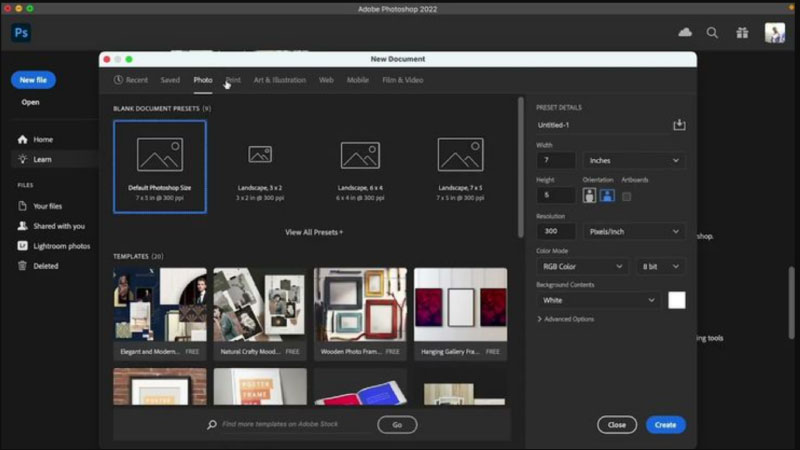Screen dimensions: 800x450
Task: Switch to the Saved tab
Action: (x=170, y=80)
